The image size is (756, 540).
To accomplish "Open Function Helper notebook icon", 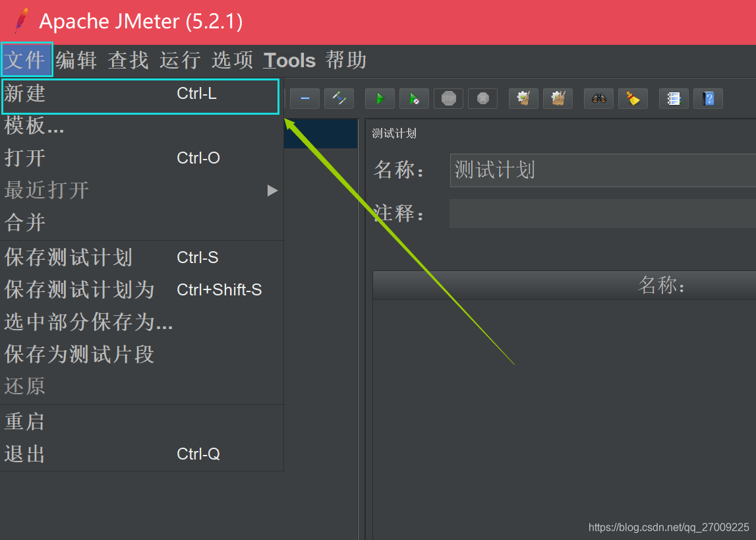I will point(674,98).
